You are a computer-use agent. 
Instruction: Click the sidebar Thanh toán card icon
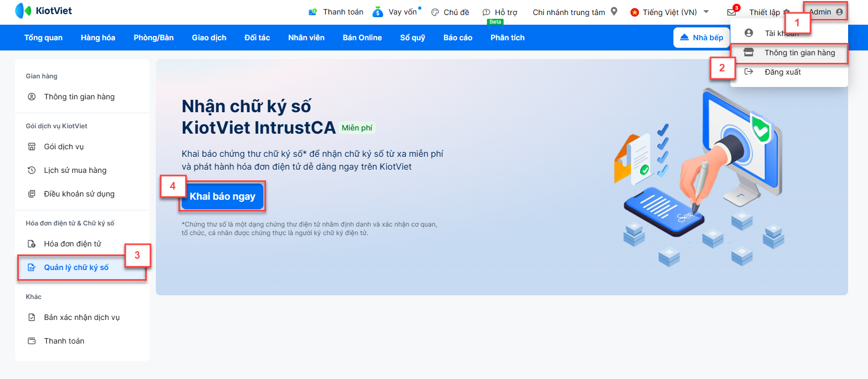(x=32, y=341)
